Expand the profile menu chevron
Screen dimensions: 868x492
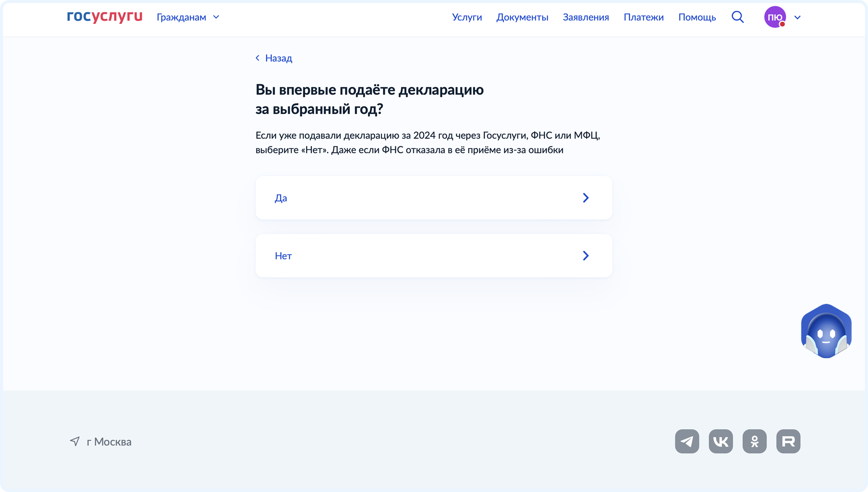click(797, 17)
